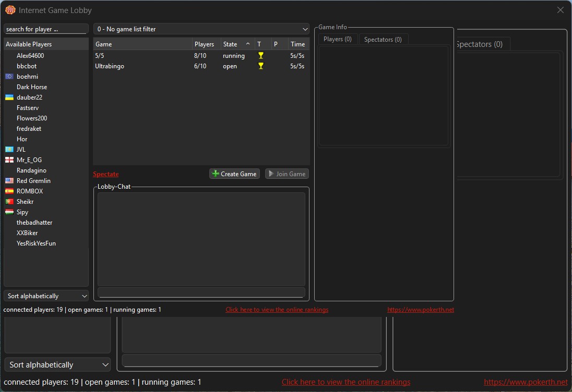The height and width of the screenshot is (392, 572).
Task: Select player thebadhatter in Available Players
Action: [34, 223]
